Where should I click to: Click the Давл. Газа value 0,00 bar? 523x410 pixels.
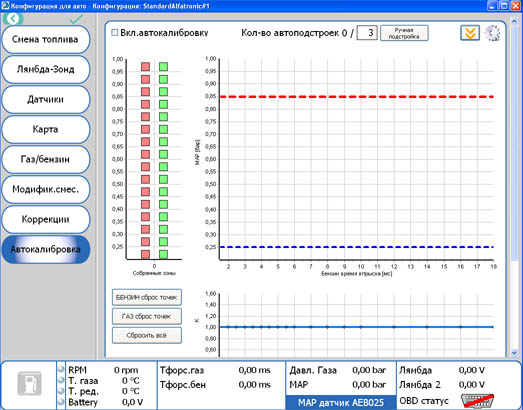369,370
